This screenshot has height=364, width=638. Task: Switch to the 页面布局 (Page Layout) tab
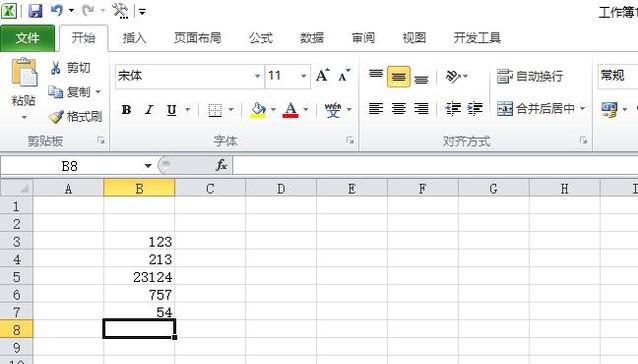[198, 38]
